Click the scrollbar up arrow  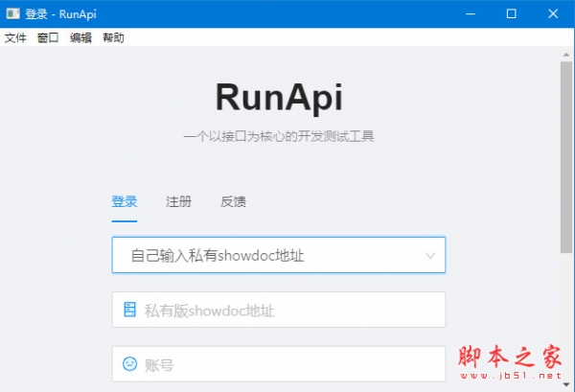point(566,55)
